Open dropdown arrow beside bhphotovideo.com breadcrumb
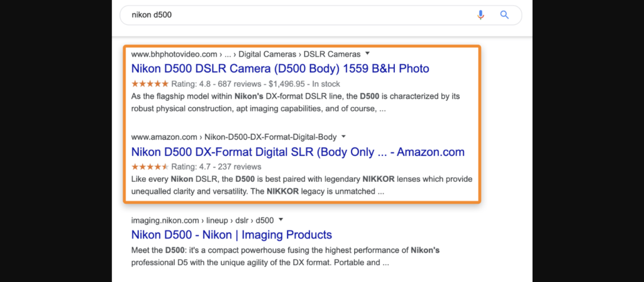 [367, 54]
